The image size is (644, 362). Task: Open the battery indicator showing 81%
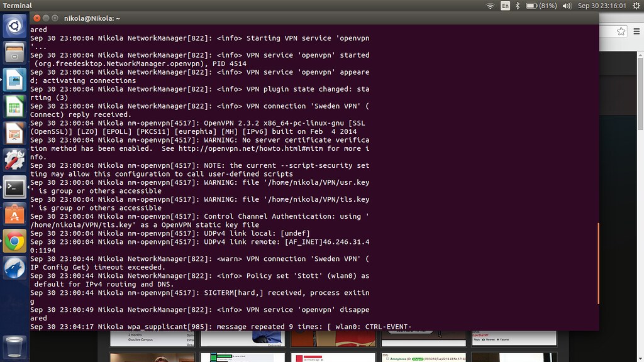541,6
